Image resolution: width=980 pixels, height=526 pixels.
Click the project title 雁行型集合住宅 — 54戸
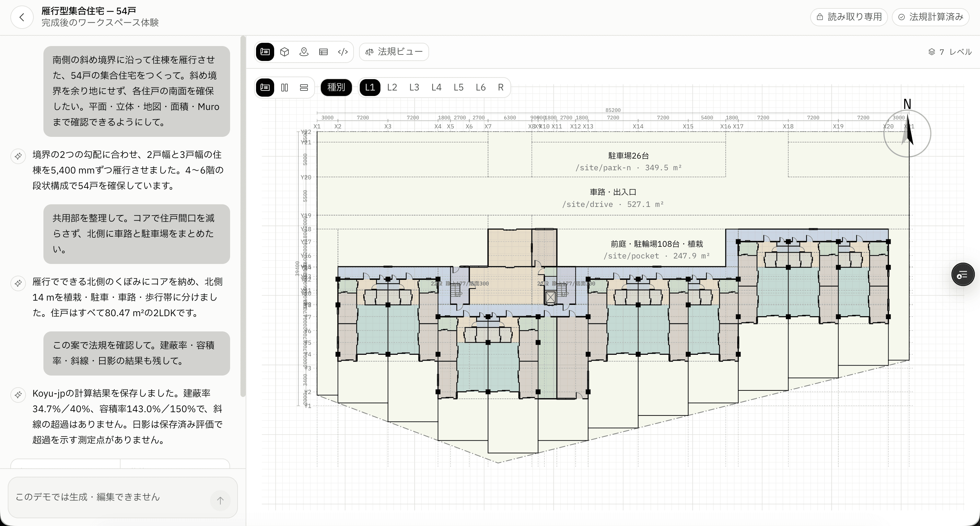[x=89, y=11]
